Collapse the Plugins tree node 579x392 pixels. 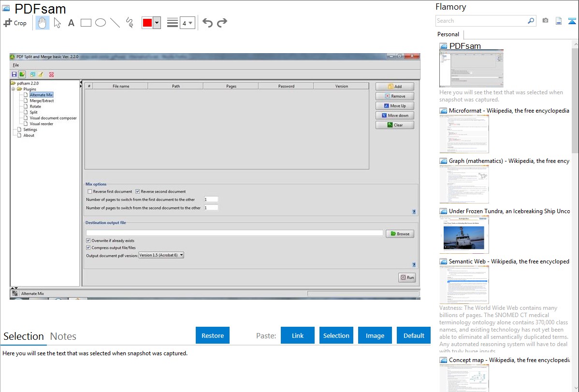pyautogui.click(x=14, y=89)
